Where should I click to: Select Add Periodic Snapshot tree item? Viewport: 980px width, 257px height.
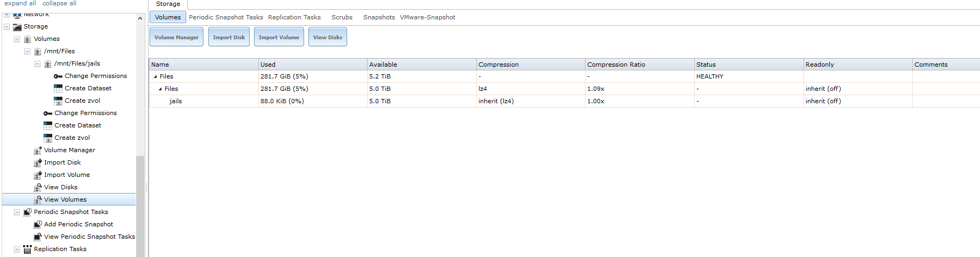[79, 224]
